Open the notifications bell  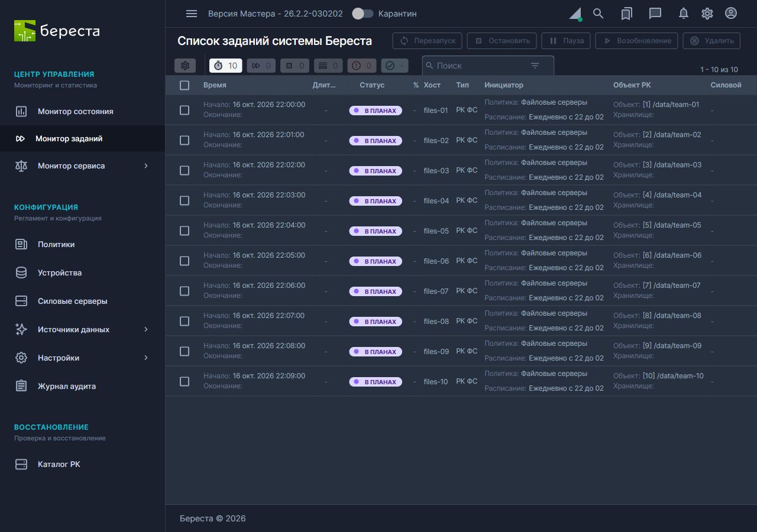coord(684,14)
